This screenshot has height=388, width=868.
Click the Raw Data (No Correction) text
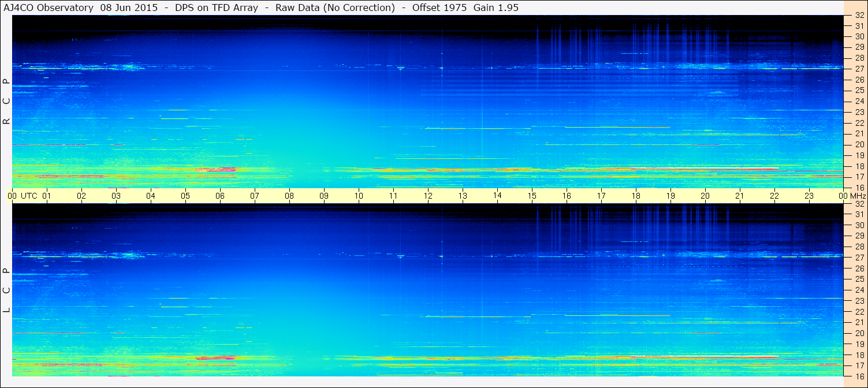(x=335, y=8)
